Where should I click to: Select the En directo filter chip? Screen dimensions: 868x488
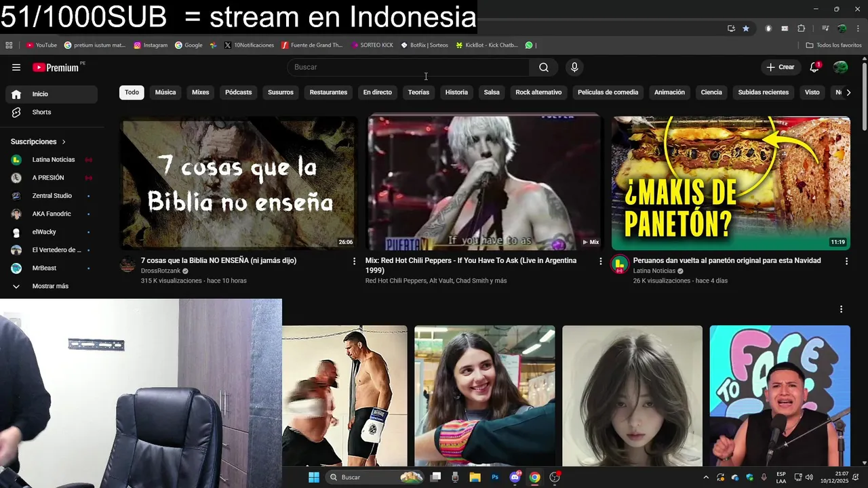point(378,92)
